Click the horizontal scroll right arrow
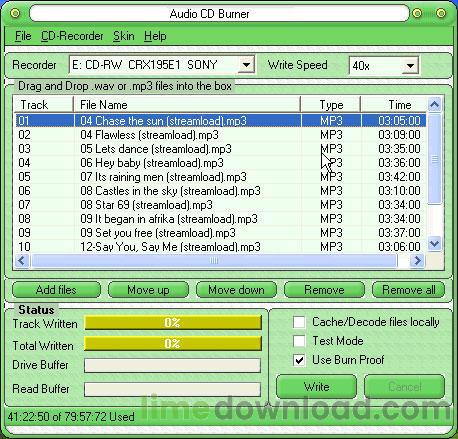The width and height of the screenshot is (458, 439). coord(417,260)
